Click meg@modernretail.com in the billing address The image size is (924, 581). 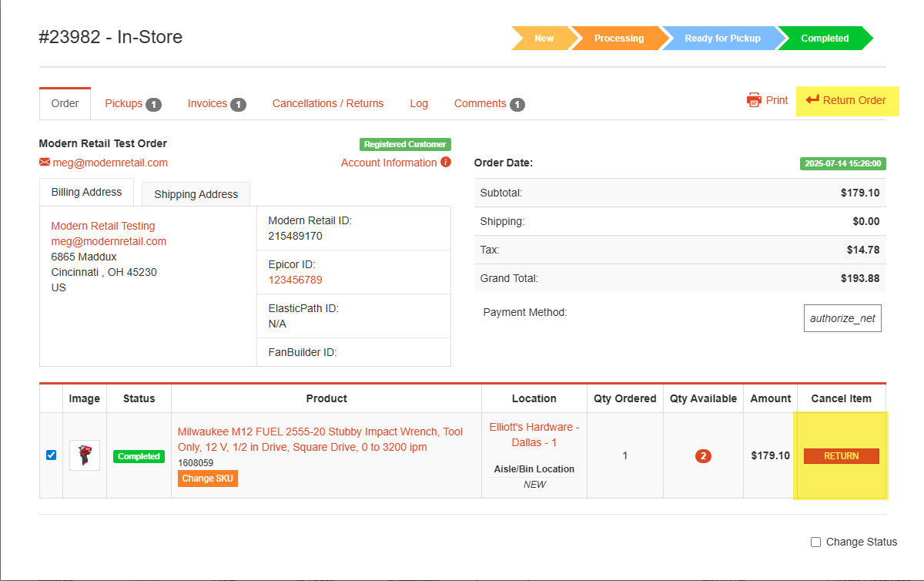tap(109, 241)
